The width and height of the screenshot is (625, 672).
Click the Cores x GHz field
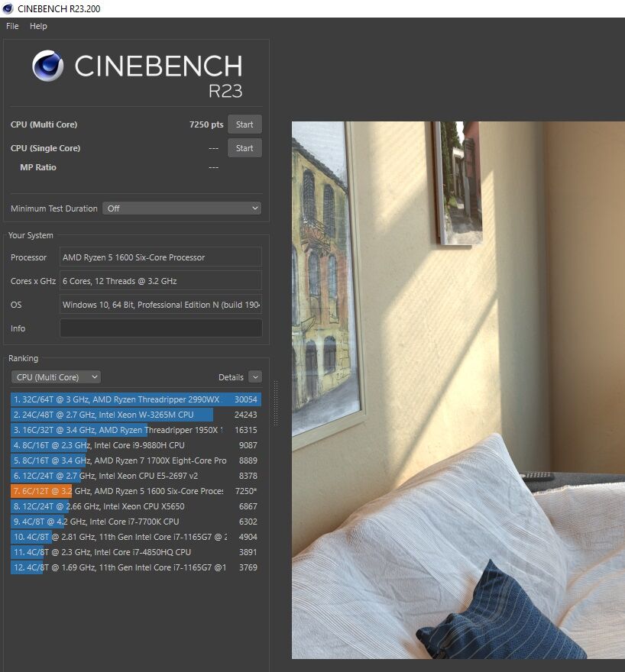tap(160, 281)
